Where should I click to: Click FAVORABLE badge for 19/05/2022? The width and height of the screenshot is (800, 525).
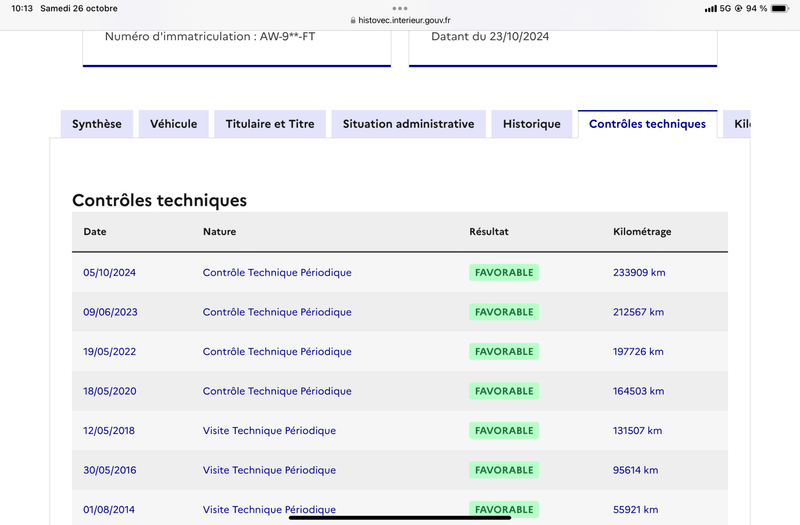coord(504,352)
